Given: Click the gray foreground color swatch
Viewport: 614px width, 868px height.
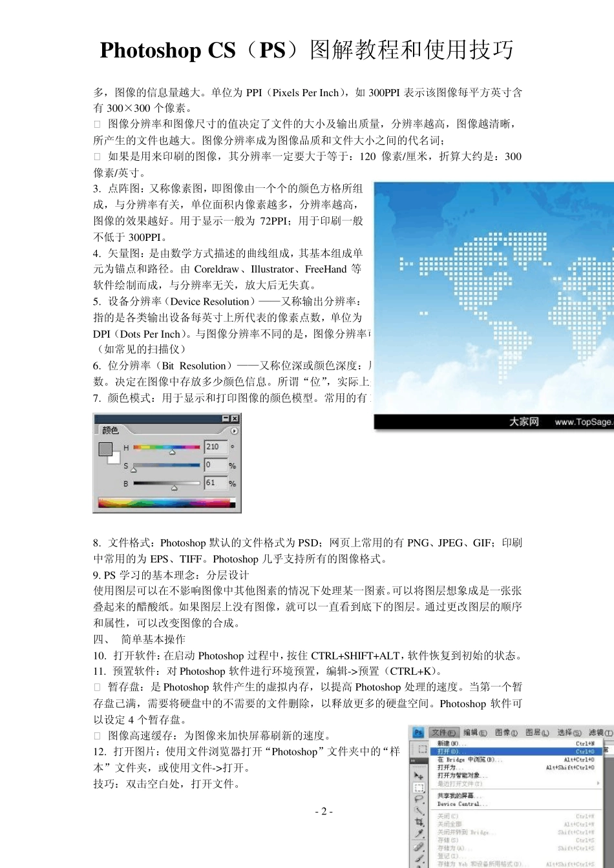Looking at the screenshot, I should point(105,448).
